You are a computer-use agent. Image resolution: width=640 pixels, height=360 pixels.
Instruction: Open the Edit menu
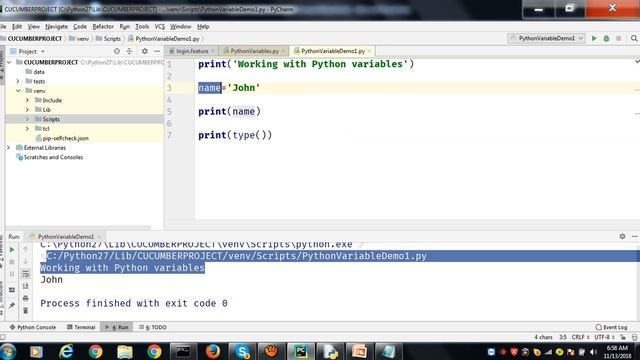click(17, 27)
